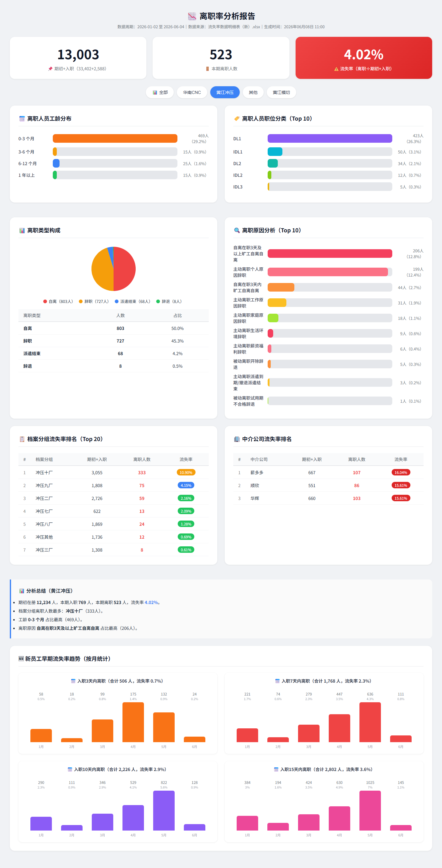Click the 6-12 个月 blue bar
The height and width of the screenshot is (868, 442).
pyautogui.click(x=56, y=163)
